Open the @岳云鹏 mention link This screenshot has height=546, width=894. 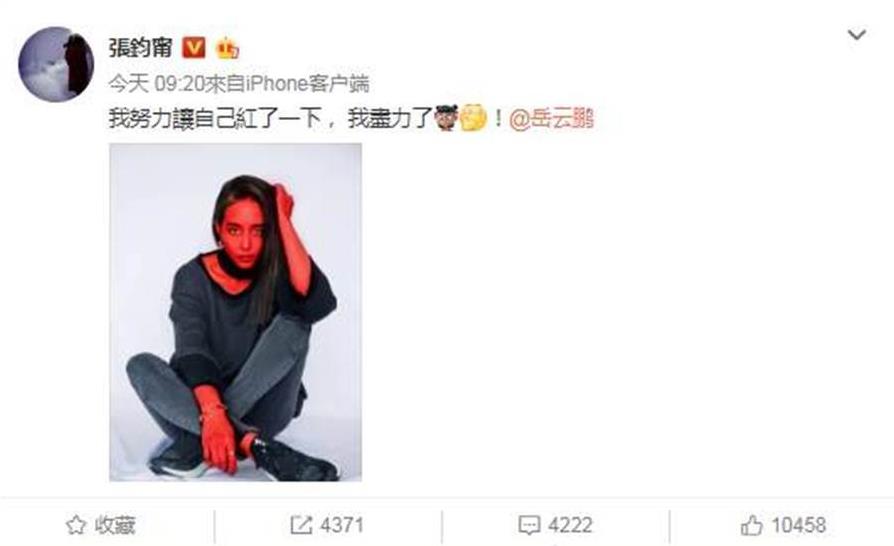click(551, 119)
